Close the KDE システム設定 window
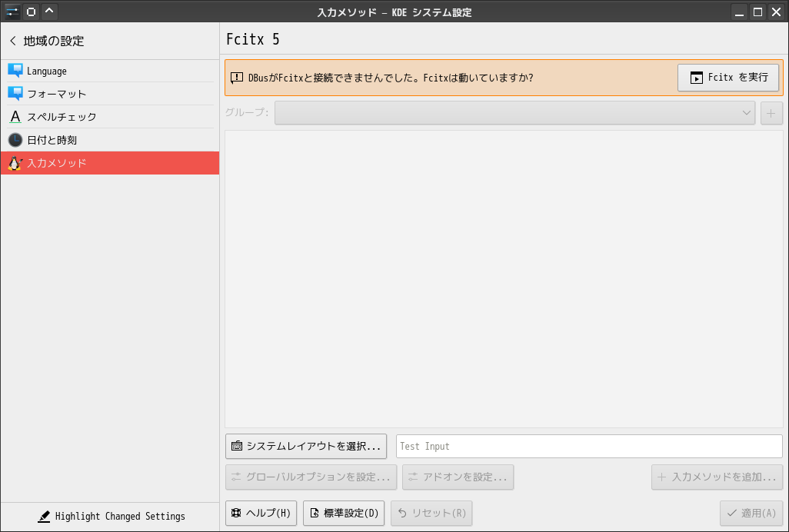This screenshot has height=532, width=789. tap(777, 12)
